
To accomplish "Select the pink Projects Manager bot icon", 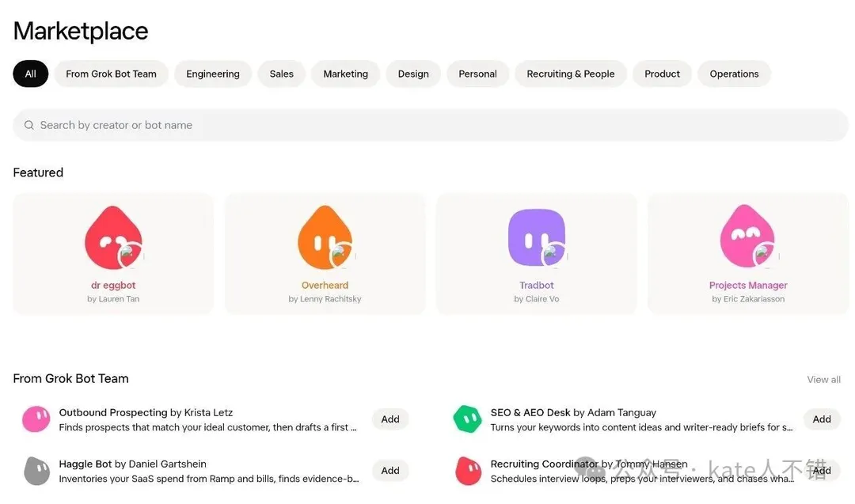I will pyautogui.click(x=747, y=237).
